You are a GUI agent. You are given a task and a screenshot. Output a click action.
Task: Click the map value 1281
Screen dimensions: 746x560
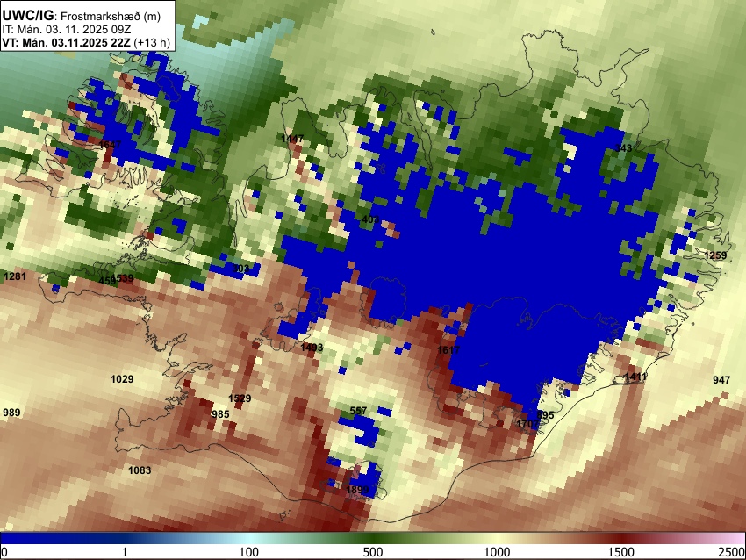15,276
